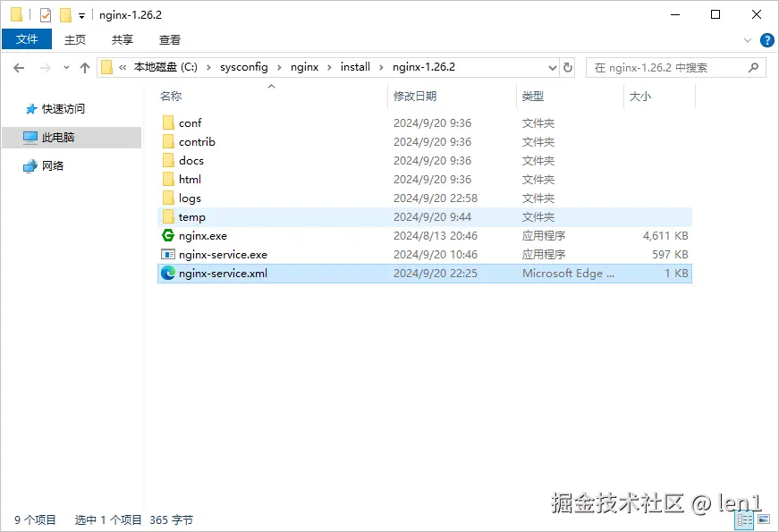Select 快速访问 in navigation pane
Screen dimensions: 779x532
coord(64,109)
